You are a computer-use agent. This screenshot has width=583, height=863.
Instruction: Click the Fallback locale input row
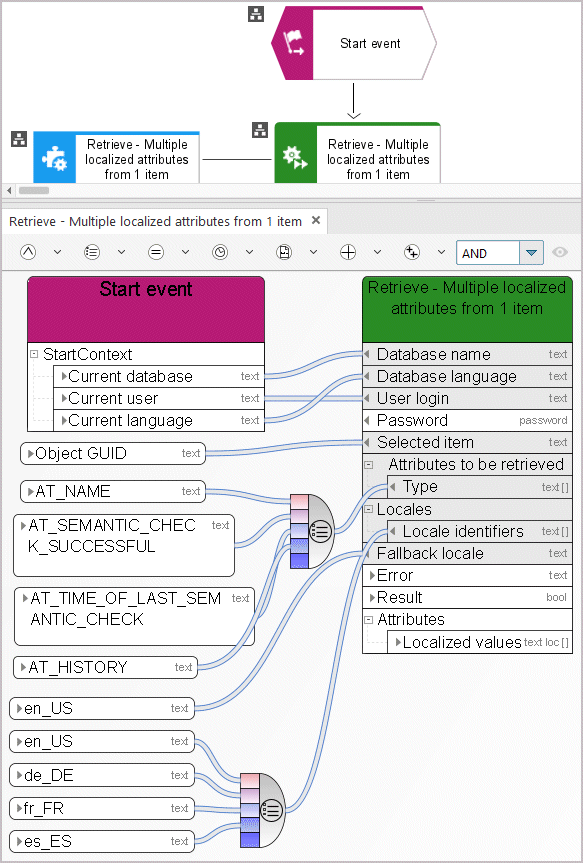click(467, 554)
